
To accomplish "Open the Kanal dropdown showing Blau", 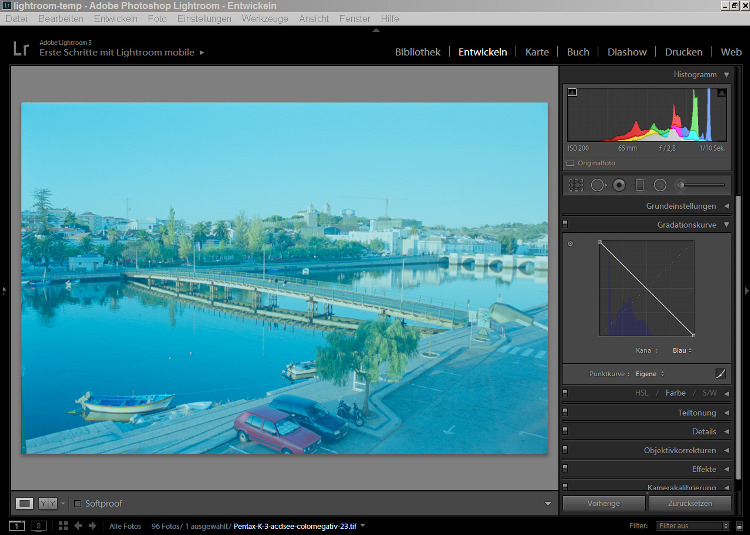I will (681, 351).
